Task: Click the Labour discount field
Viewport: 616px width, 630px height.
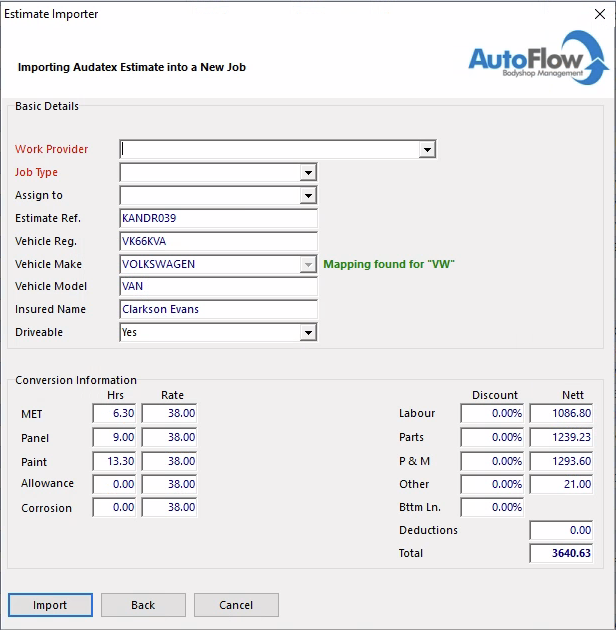Action: click(492, 413)
